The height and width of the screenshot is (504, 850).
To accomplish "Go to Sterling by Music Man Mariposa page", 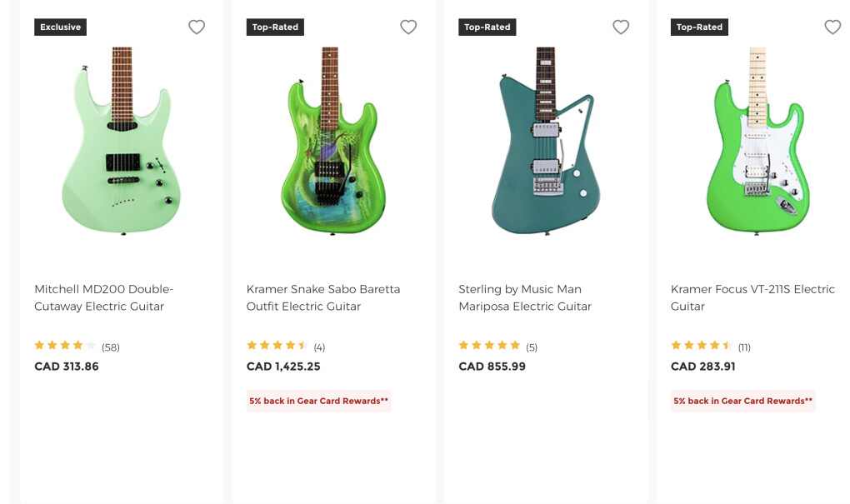I will 525,297.
